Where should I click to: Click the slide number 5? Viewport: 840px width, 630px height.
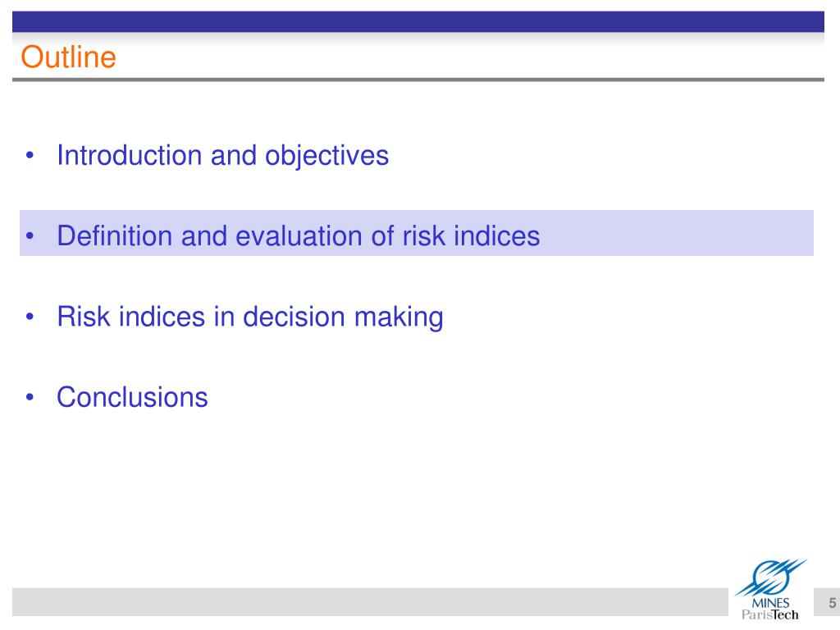pyautogui.click(x=832, y=603)
